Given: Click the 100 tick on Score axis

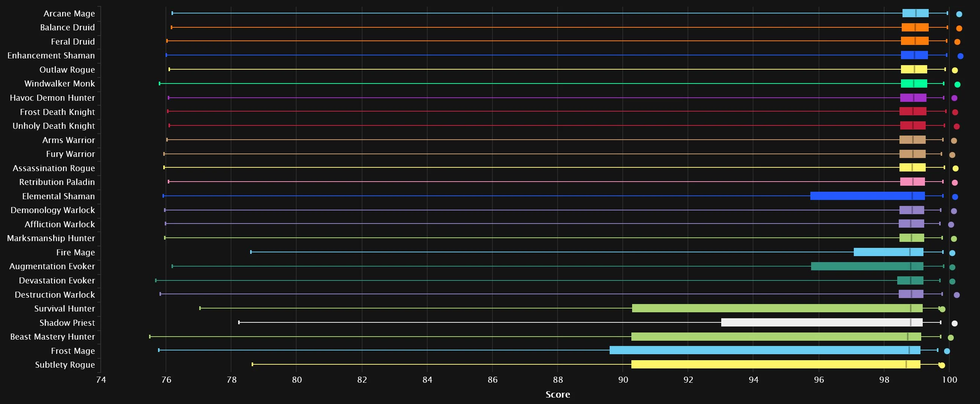Looking at the screenshot, I should 950,380.
